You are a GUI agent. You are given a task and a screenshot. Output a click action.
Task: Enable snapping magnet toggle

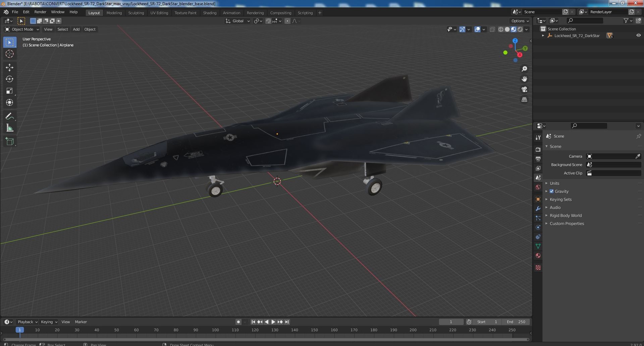click(x=268, y=21)
